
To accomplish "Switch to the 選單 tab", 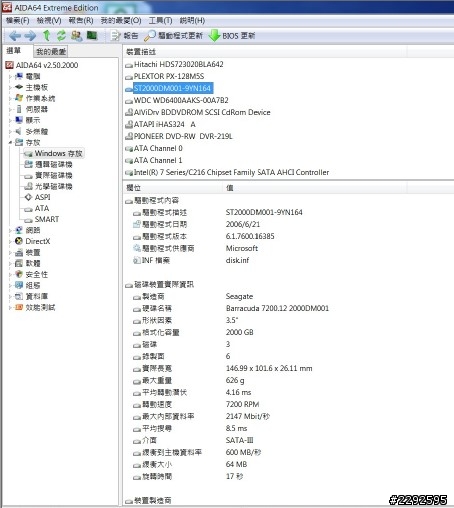I will [14, 51].
